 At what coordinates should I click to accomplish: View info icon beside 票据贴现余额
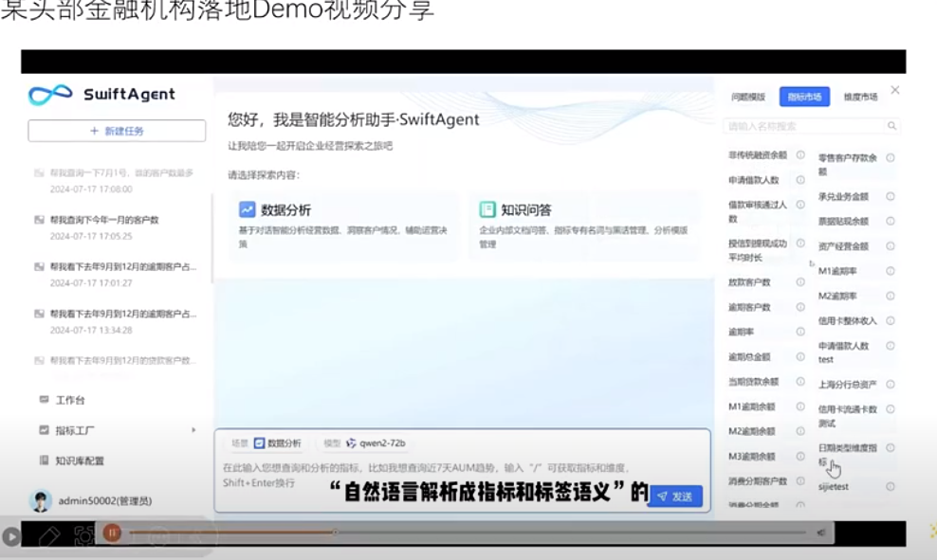(890, 221)
